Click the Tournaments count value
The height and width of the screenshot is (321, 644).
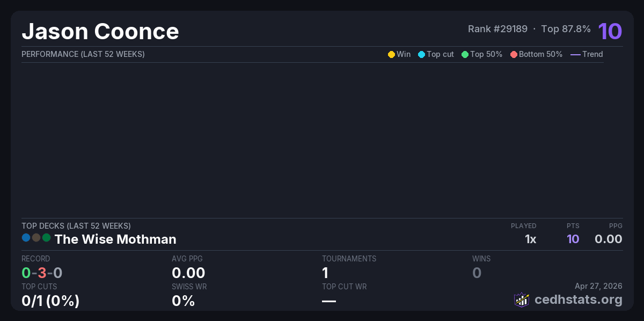[325, 273]
